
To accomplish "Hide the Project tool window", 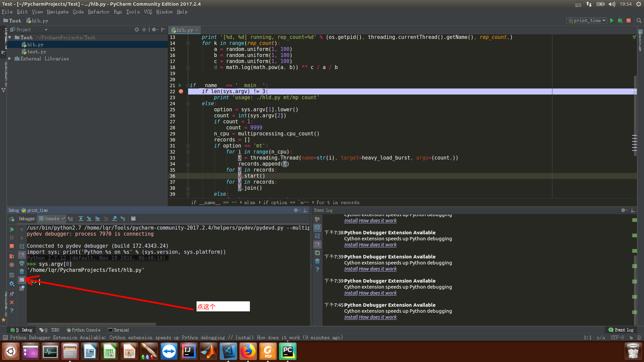I will point(163,29).
